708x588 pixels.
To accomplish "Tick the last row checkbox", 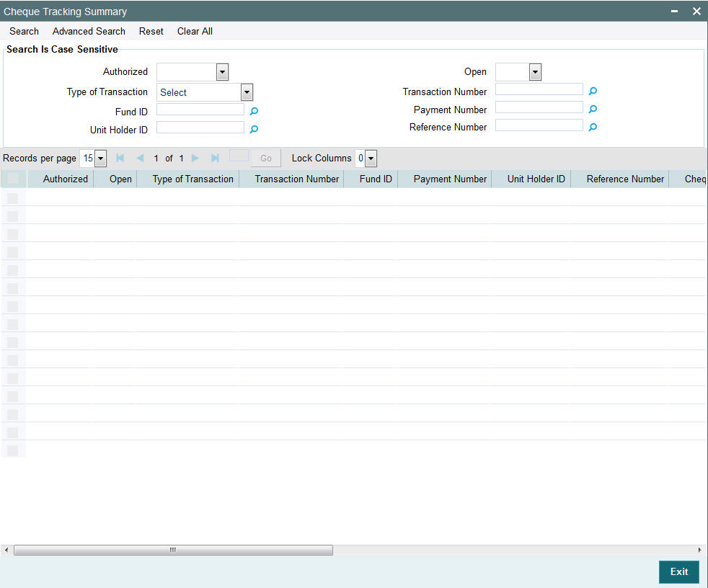I will (x=13, y=450).
